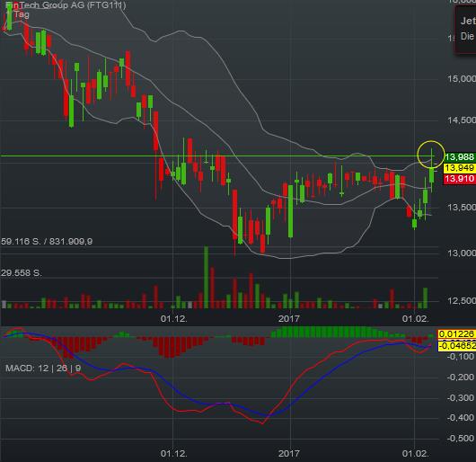Click the tooltip panel showing 'Die' text
This screenshot has width=476, height=462.
[465, 30]
